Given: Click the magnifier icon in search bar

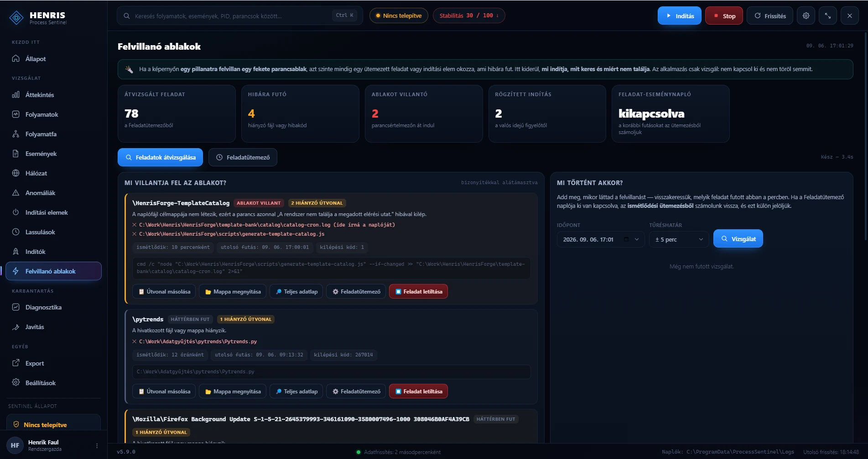Looking at the screenshot, I should tap(127, 16).
